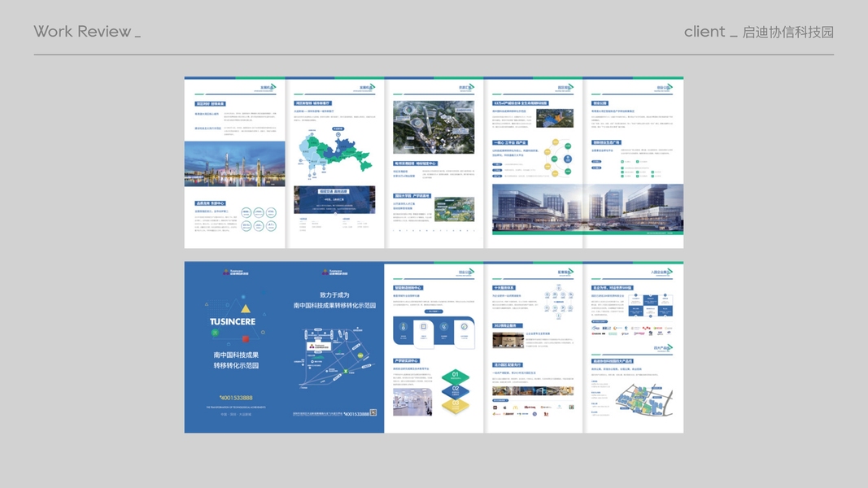Click the isometric park site plan
The width and height of the screenshot is (868, 488).
click(x=643, y=400)
